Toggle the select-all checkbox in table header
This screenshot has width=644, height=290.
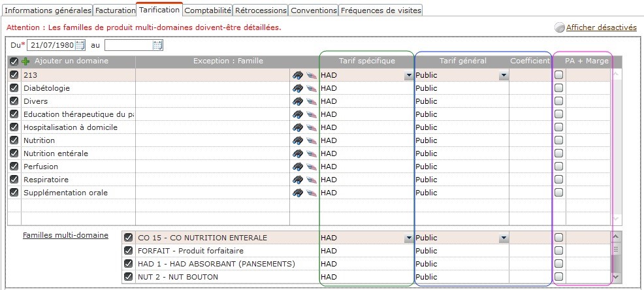click(x=14, y=61)
